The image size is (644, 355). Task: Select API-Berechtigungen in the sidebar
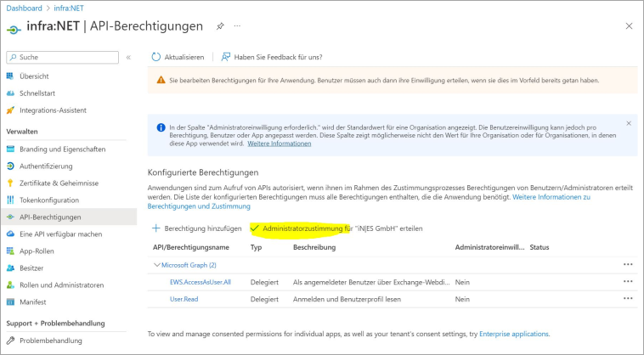[x=50, y=217]
